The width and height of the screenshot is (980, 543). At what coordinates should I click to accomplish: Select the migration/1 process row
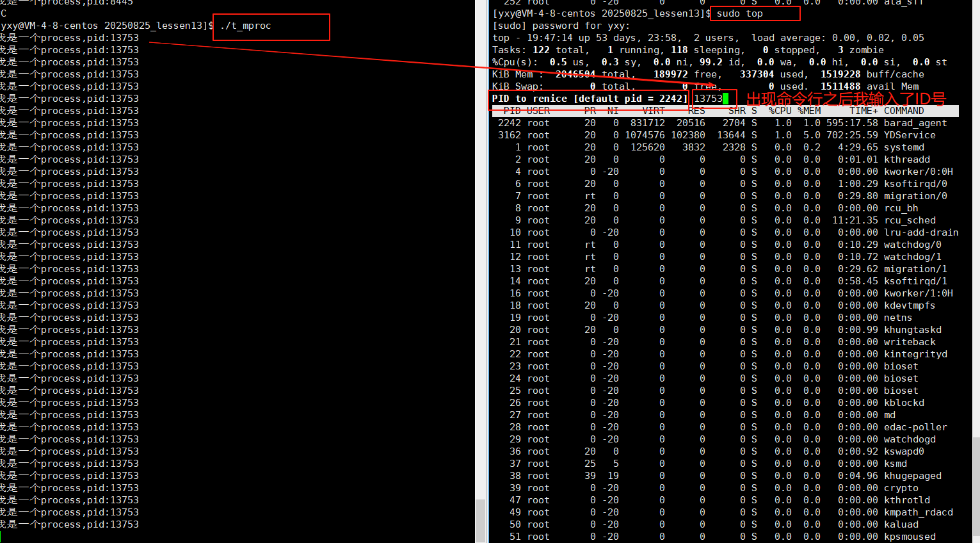tap(725, 269)
